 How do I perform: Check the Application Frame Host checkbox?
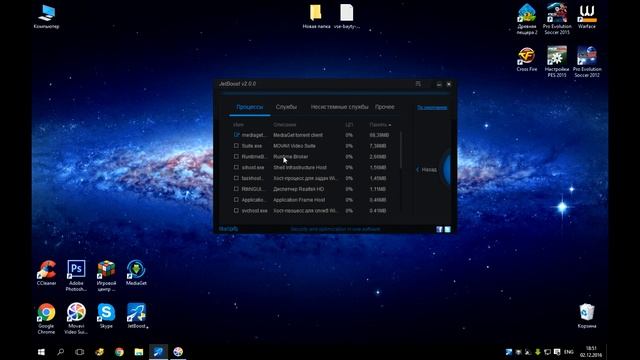tap(236, 200)
